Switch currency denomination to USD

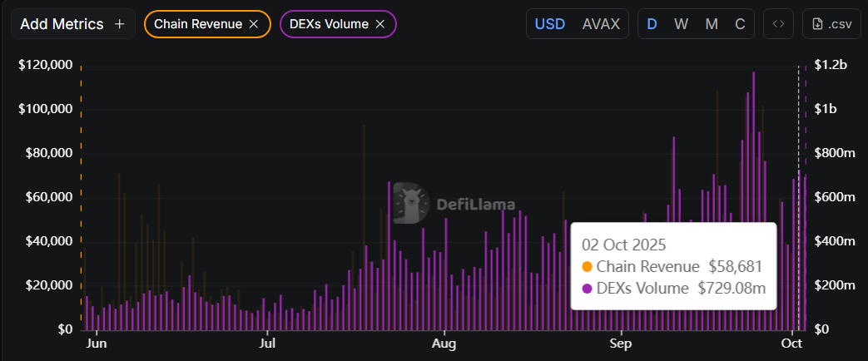coord(550,24)
